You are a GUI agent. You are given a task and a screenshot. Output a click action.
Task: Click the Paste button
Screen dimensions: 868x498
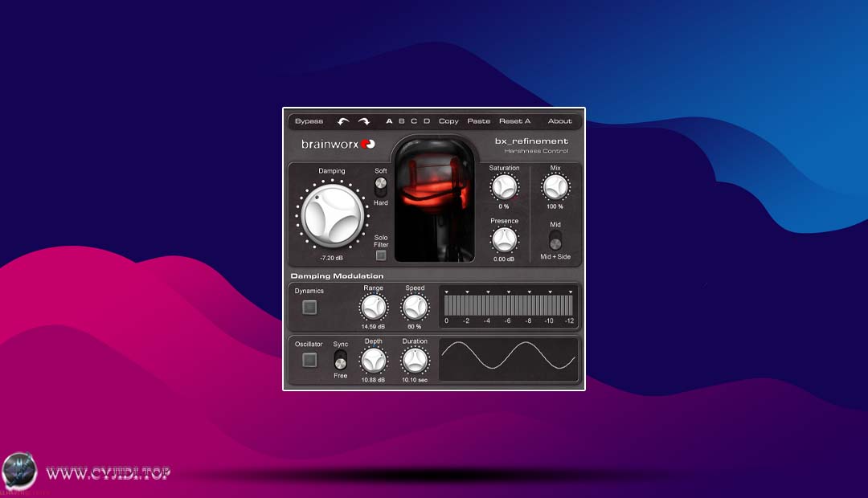click(x=479, y=121)
